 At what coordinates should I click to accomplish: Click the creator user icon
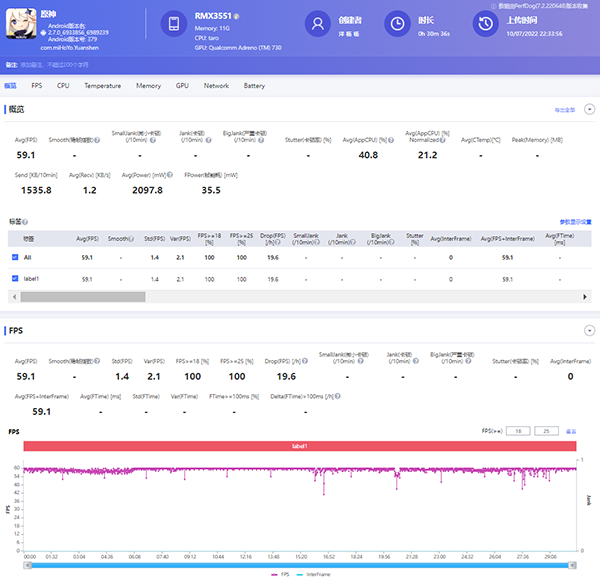318,25
